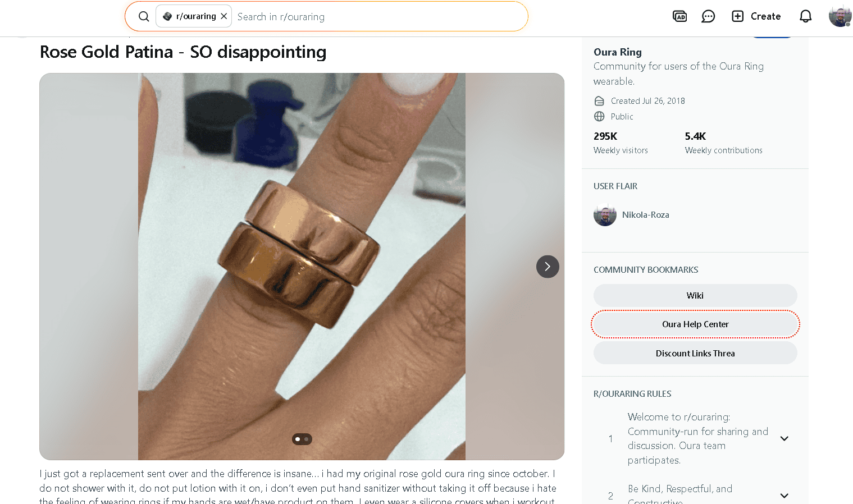Open the chat messages icon
This screenshot has width=853, height=504.
pos(708,16)
